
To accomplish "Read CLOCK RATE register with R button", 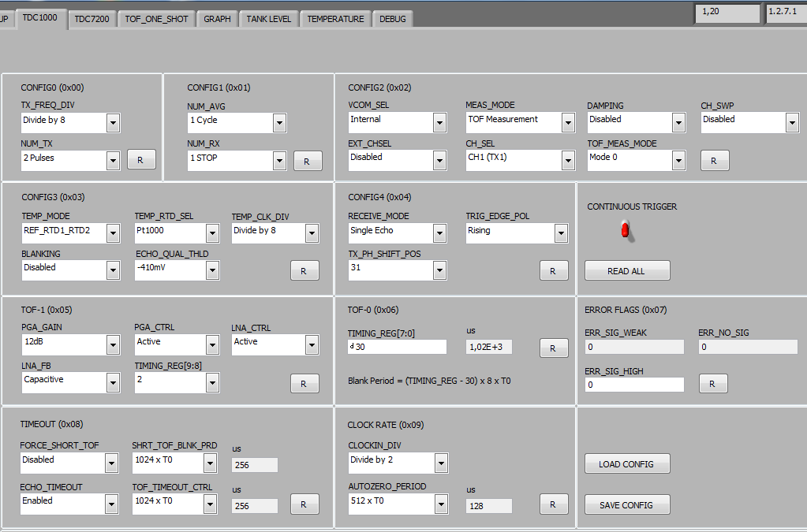I will pyautogui.click(x=553, y=504).
